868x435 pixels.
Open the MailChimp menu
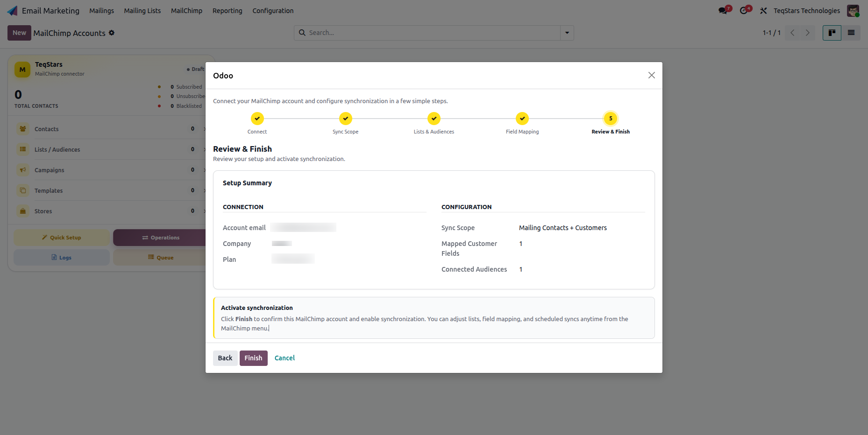186,11
